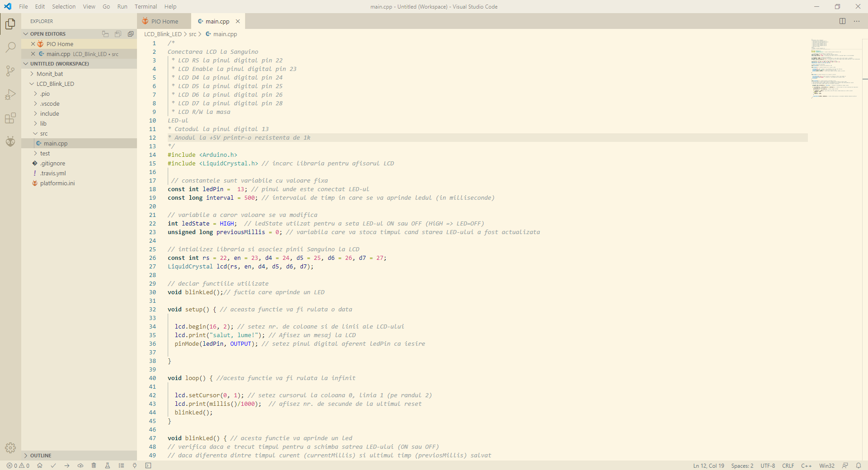Click the Ln 12, Col 19 indicator

point(708,465)
